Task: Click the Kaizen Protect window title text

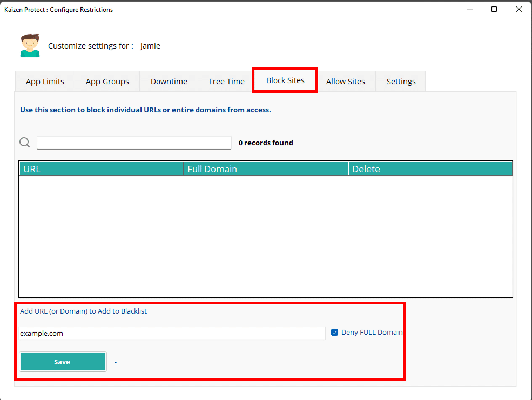Action: pos(59,10)
